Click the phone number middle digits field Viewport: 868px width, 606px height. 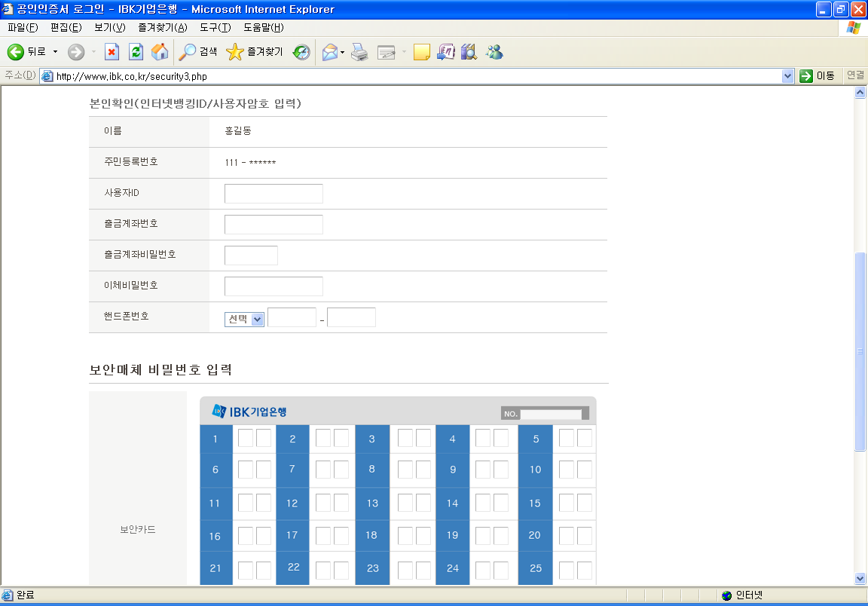tap(292, 317)
